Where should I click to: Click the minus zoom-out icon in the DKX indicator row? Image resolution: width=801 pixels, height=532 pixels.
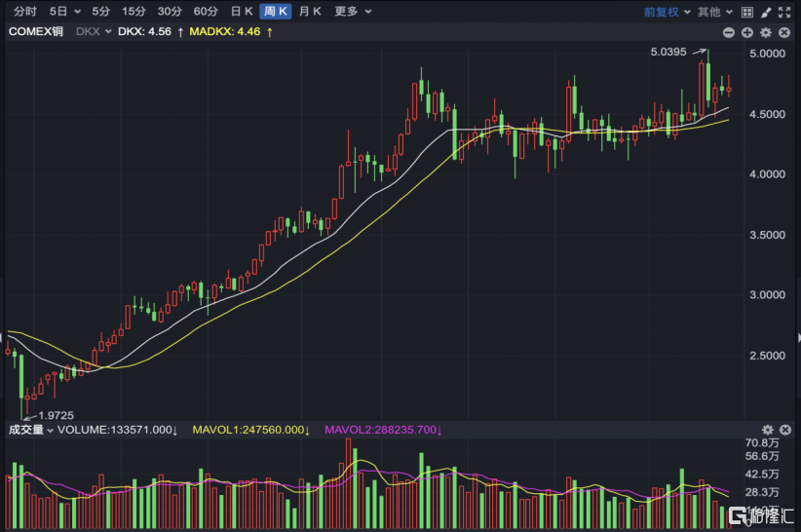[x=729, y=33]
